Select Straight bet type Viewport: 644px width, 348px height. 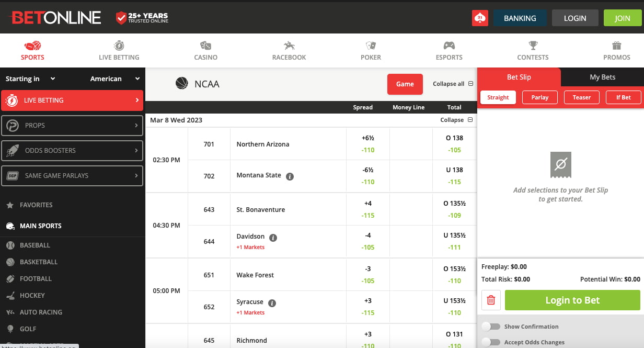pos(498,97)
